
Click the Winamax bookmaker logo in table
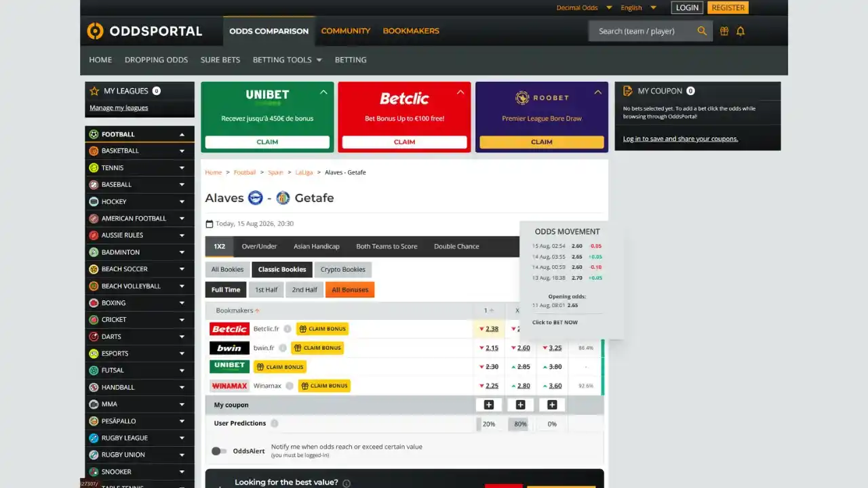[x=229, y=386]
